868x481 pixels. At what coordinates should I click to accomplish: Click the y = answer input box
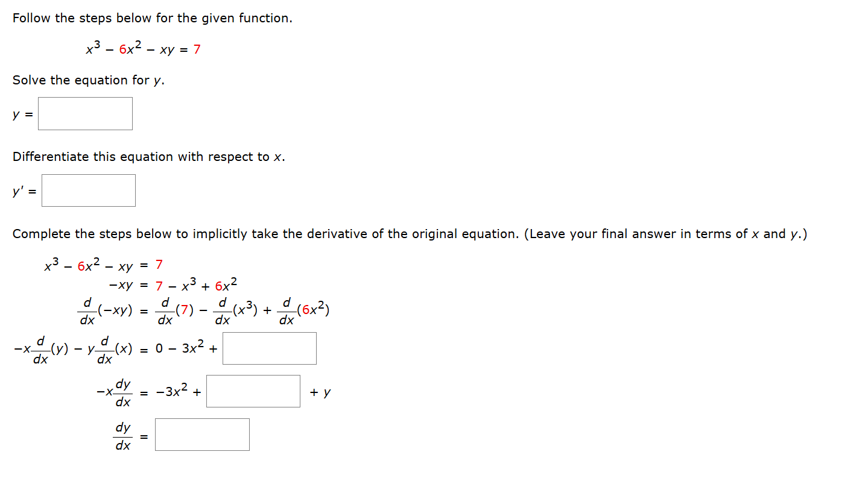pyautogui.click(x=84, y=113)
